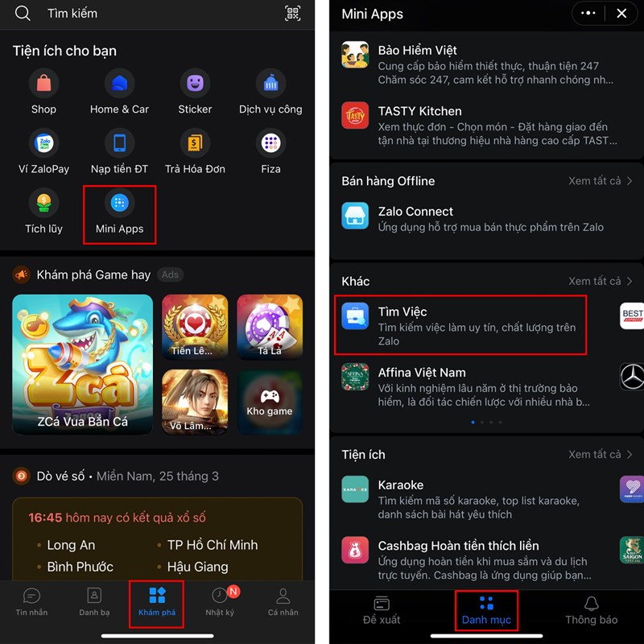Expand Xem tất cả for Tiện ích section
This screenshot has width=644, height=644.
[600, 455]
